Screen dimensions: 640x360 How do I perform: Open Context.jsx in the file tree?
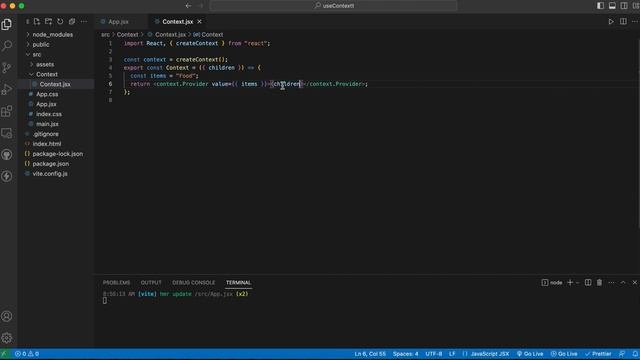tap(55, 84)
